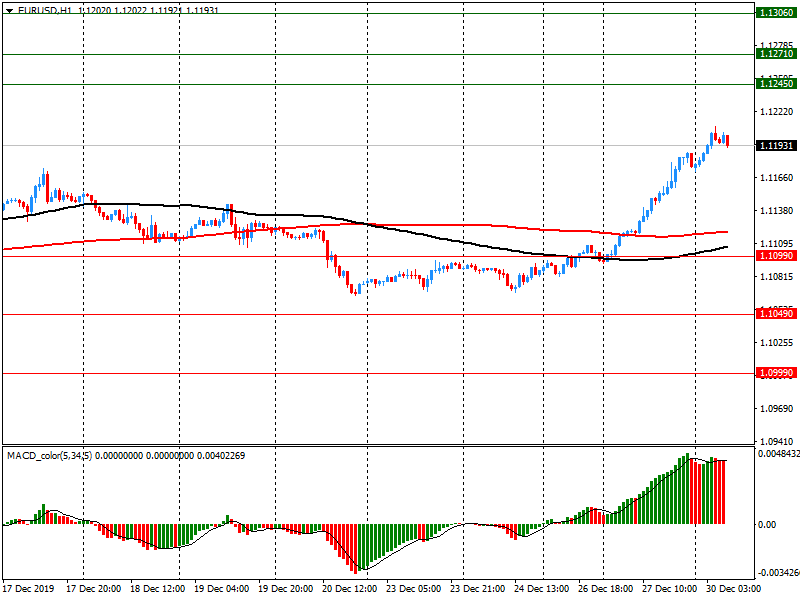Click the 1.10490 red price label

coord(777,314)
